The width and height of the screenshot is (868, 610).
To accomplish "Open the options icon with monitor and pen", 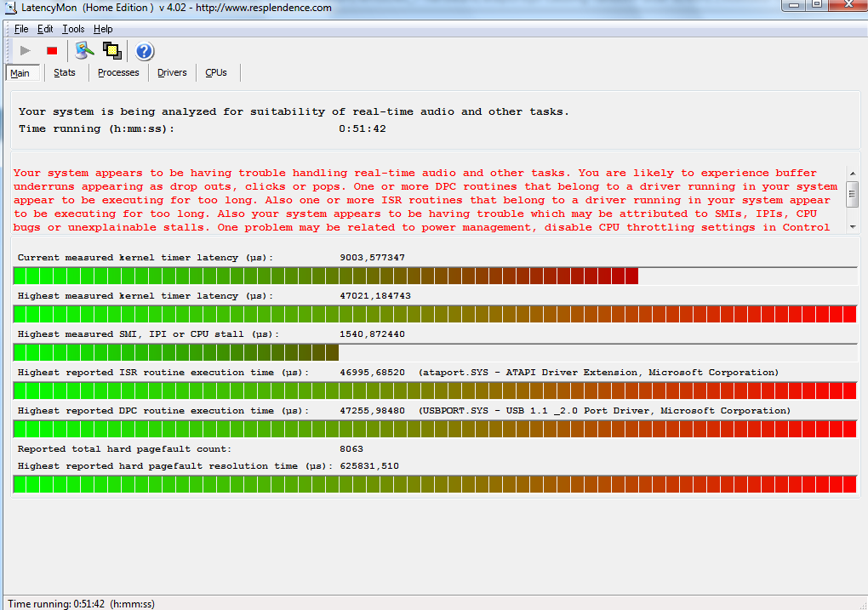I will pyautogui.click(x=84, y=51).
